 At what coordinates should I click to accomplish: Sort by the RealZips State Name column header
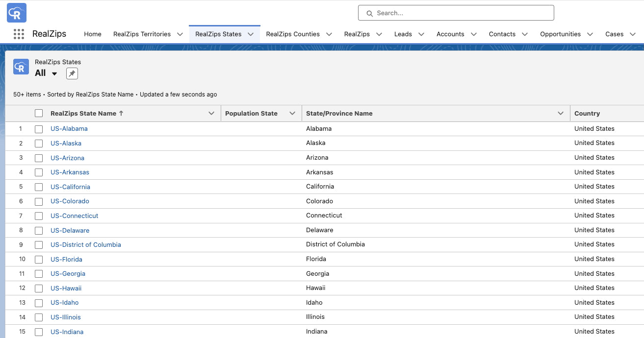(83, 113)
